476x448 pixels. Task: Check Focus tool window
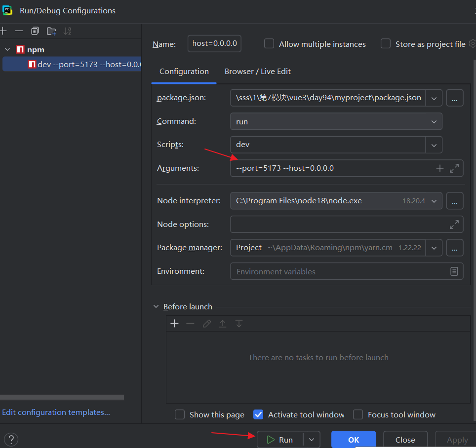pyautogui.click(x=358, y=414)
